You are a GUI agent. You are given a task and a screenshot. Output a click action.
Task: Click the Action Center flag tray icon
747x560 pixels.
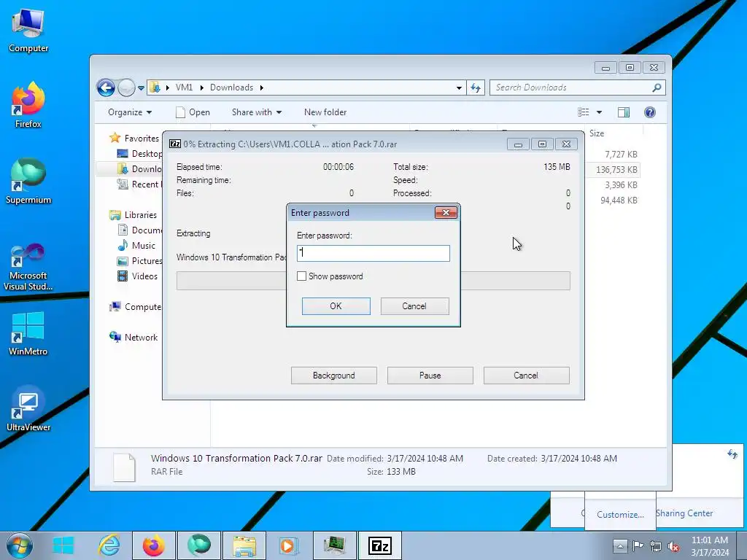point(638,545)
